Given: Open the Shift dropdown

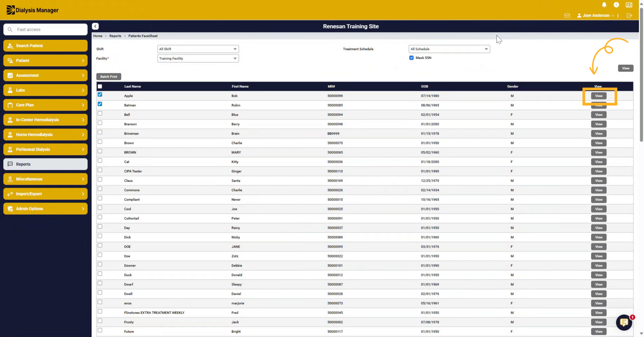Looking at the screenshot, I should coord(198,49).
